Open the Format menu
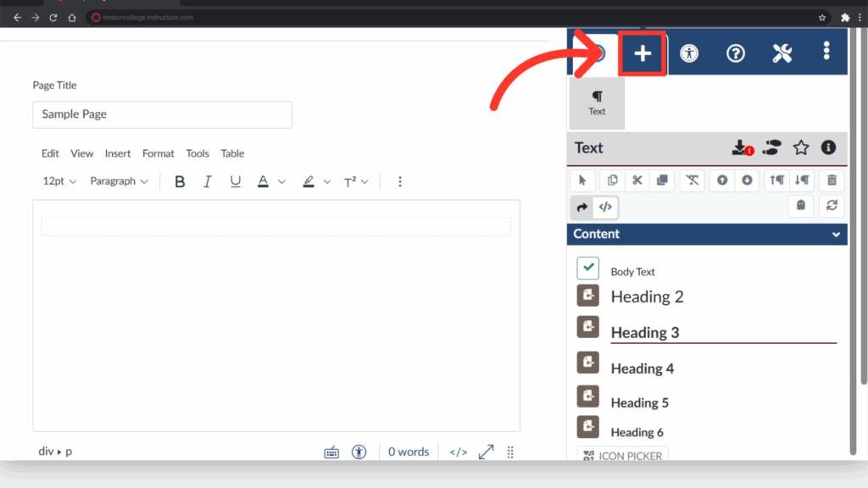Viewport: 868px width, 488px height. pos(159,153)
